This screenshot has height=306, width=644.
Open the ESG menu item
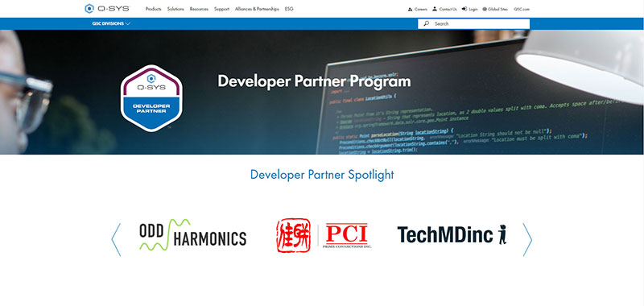point(289,9)
